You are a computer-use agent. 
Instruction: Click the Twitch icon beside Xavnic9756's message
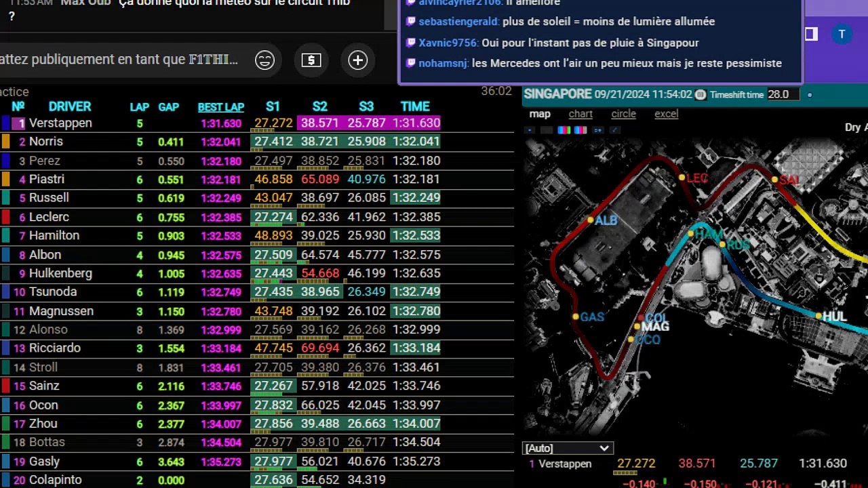tap(410, 43)
